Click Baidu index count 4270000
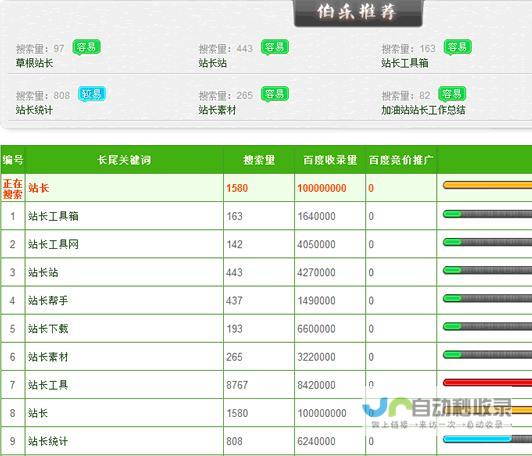The image size is (532, 456). click(x=317, y=272)
